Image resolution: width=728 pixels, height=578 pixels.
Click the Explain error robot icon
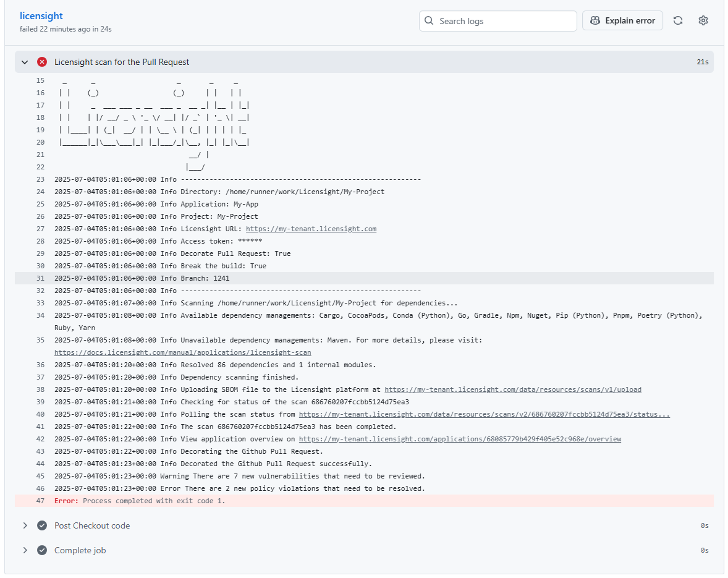(595, 20)
